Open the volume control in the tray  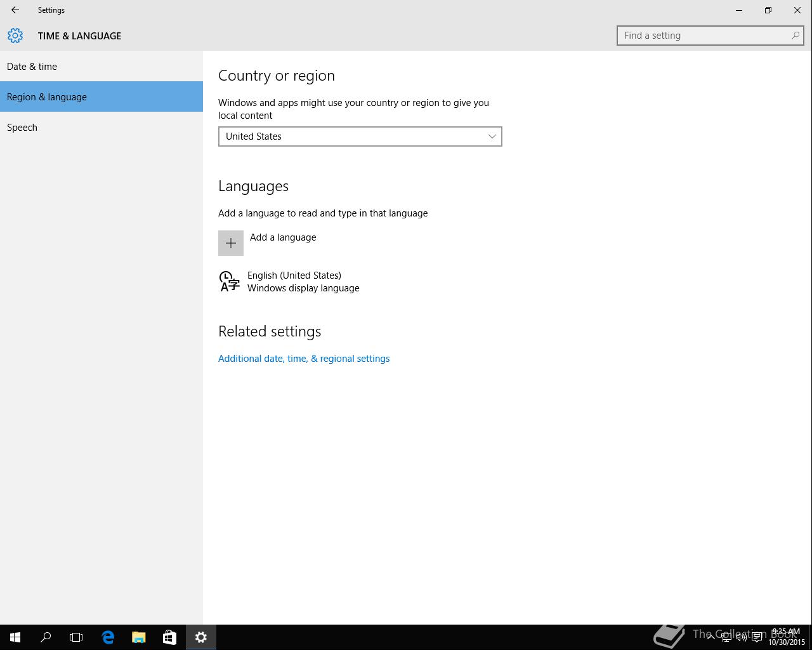pyautogui.click(x=741, y=637)
